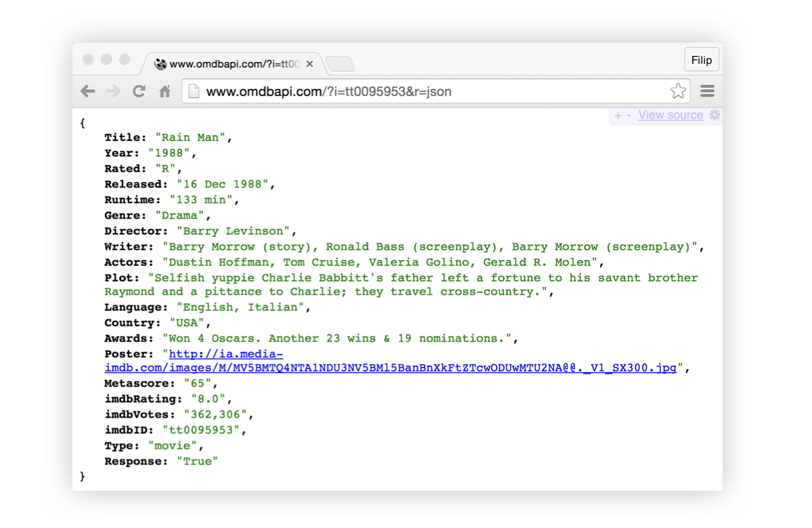Open JSON viewer settings gear icon
The height and width of the screenshot is (528, 812).
715,115
